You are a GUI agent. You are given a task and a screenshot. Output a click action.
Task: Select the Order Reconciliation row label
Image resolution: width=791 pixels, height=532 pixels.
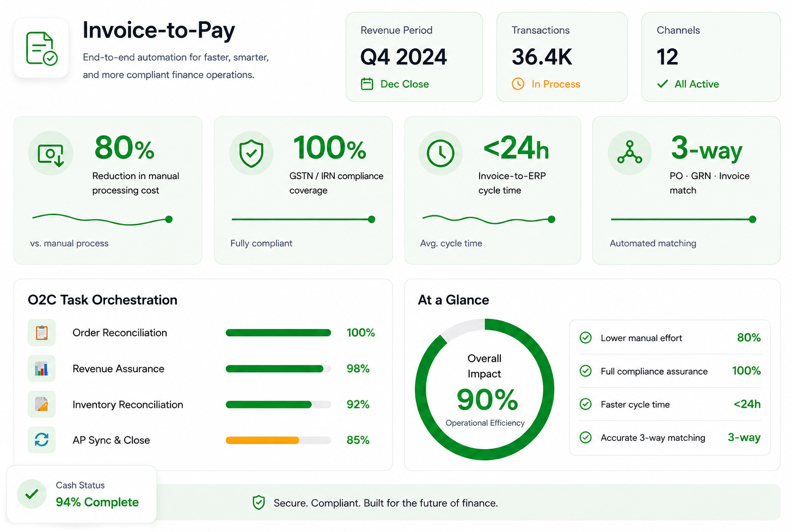(120, 332)
